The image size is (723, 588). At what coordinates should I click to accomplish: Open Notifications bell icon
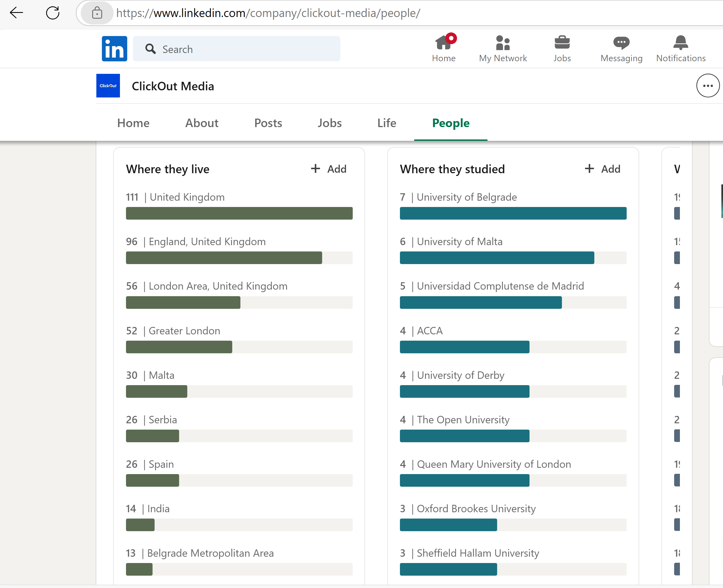click(681, 43)
